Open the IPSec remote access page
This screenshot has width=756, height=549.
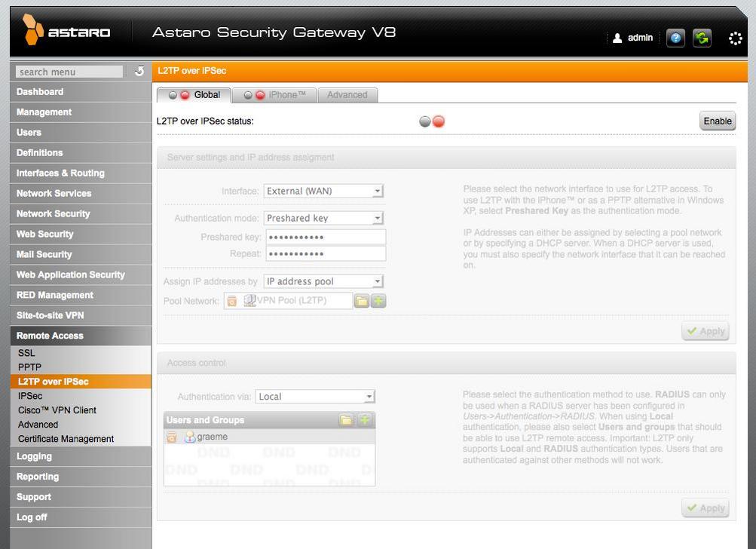click(x=81, y=396)
